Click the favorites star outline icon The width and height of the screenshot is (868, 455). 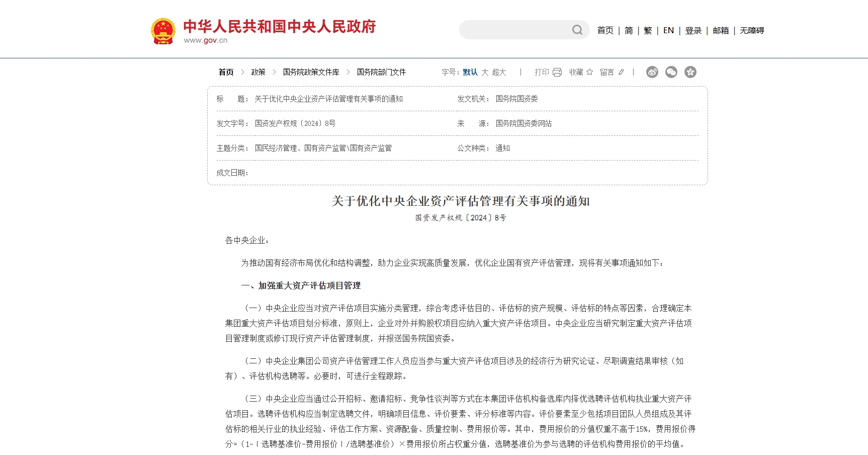589,72
